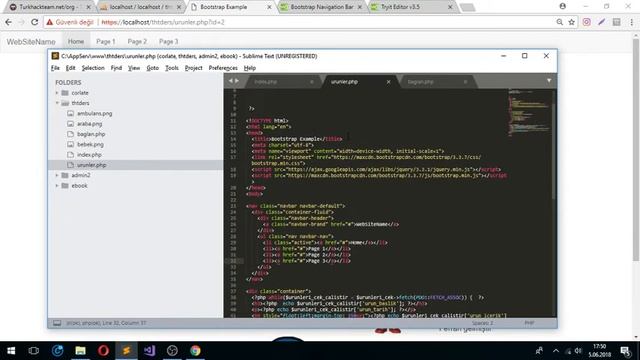Open the Project menu
The image size is (640, 360).
point(193,68)
